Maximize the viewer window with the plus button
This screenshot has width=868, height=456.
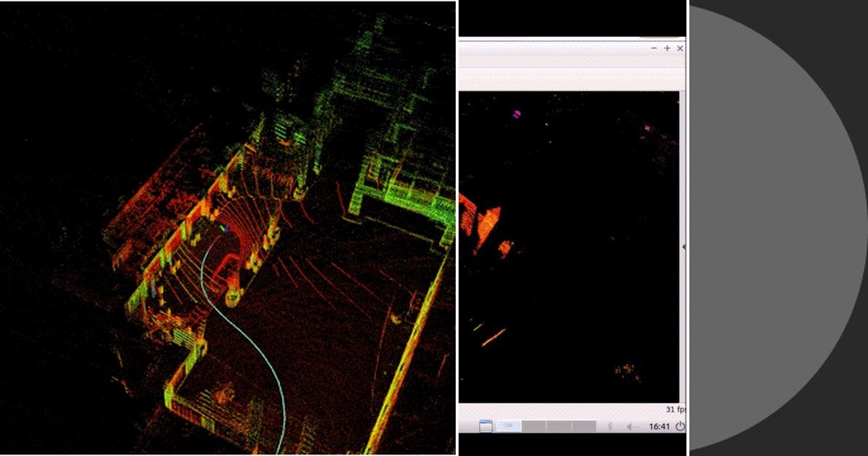coord(667,48)
